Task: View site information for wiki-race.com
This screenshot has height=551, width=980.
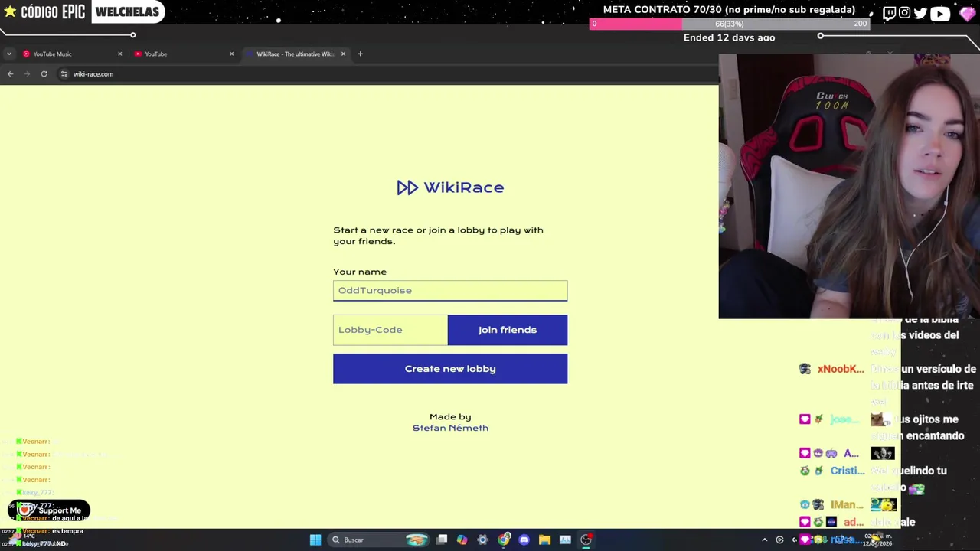Action: point(64,74)
